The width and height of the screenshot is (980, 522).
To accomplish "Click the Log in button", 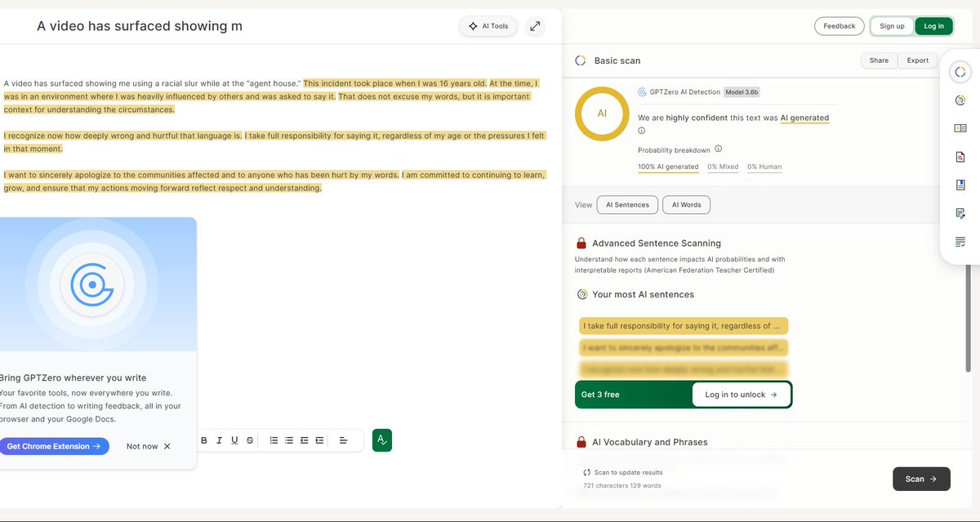I will (933, 26).
